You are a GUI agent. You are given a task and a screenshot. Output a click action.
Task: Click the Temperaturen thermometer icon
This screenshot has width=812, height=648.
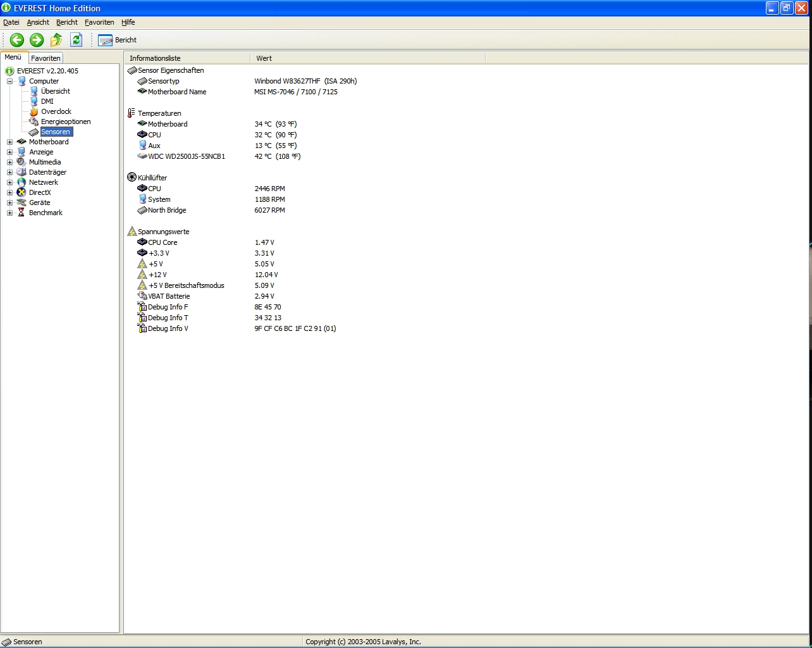[132, 113]
